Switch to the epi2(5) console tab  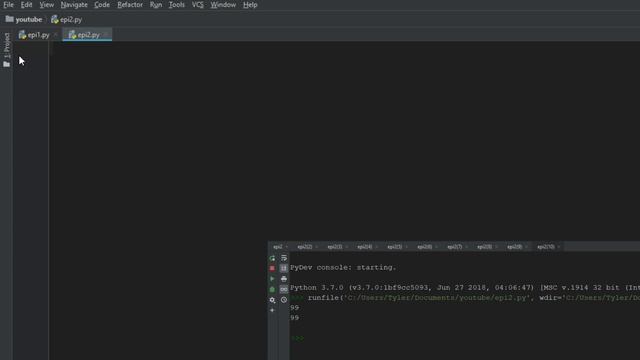click(395, 247)
